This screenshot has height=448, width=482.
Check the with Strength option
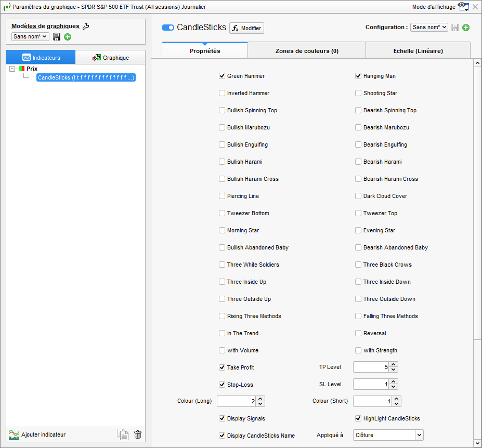(x=358, y=350)
